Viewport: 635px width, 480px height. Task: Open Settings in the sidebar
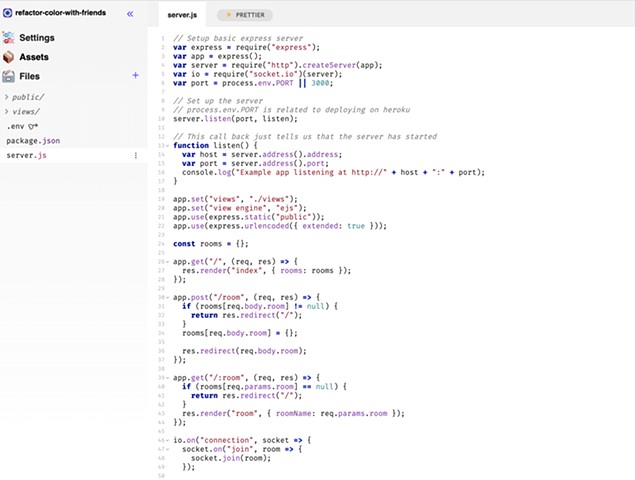(x=36, y=38)
